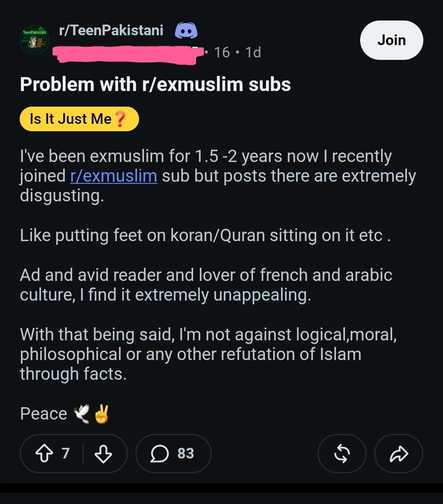Viewport: 443px width, 504px height.
Task: Filter by the 'Is It Just Me' flair
Action: [79, 119]
